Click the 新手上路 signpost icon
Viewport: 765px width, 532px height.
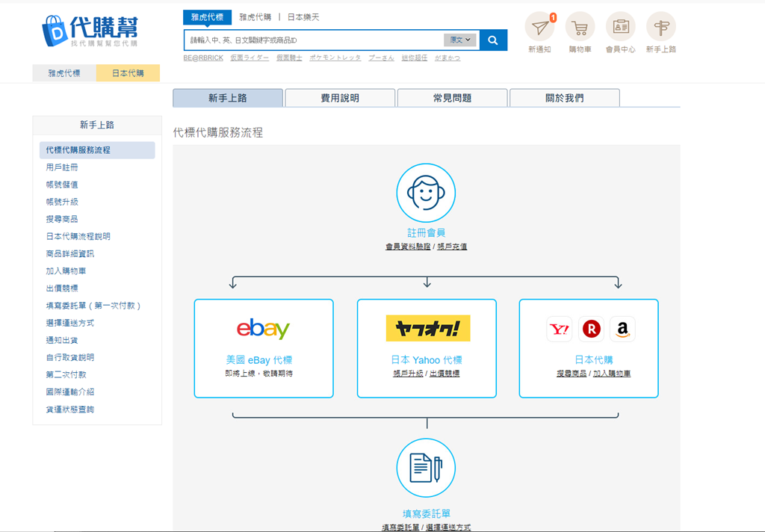click(x=661, y=28)
